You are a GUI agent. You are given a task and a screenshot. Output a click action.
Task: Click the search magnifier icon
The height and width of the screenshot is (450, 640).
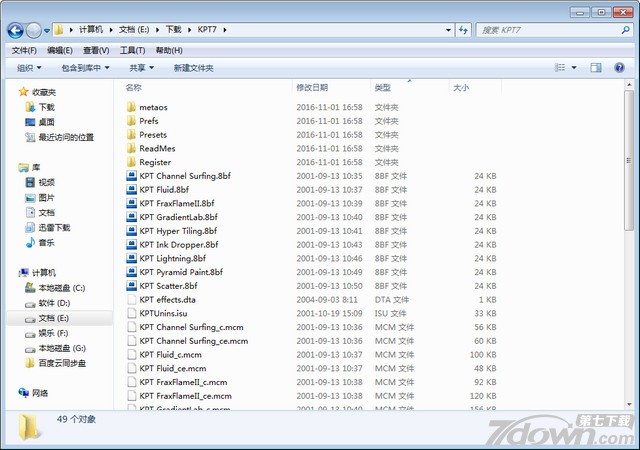click(x=625, y=30)
